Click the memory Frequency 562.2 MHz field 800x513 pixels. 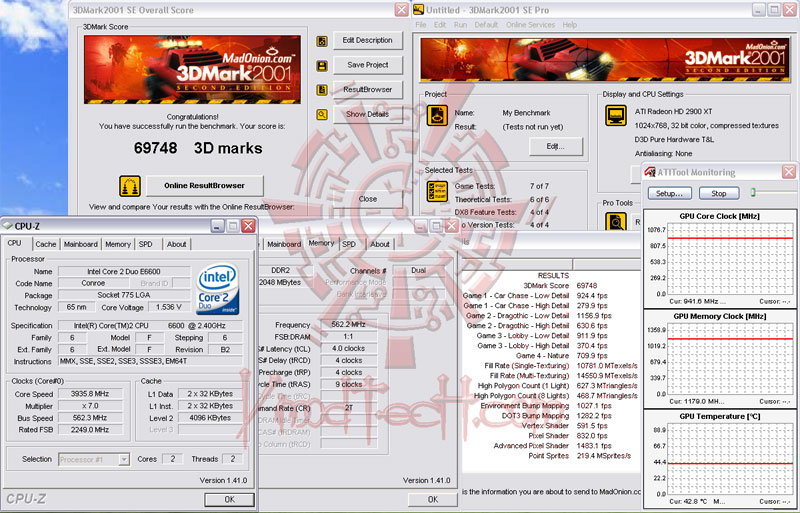[x=348, y=325]
